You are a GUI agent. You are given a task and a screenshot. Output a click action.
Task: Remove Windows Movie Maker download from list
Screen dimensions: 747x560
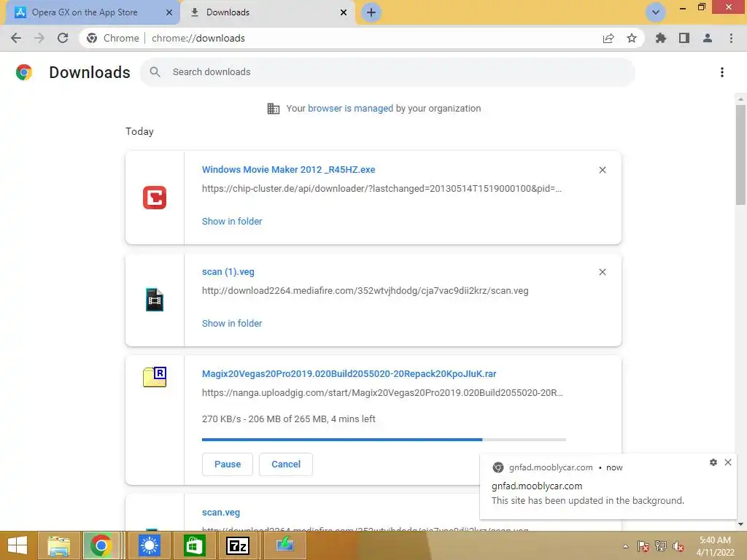603,170
